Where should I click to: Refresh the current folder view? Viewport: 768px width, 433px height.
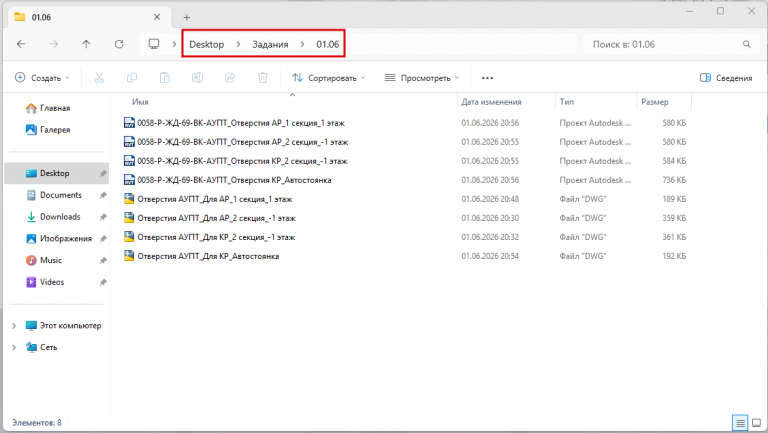pyautogui.click(x=119, y=44)
